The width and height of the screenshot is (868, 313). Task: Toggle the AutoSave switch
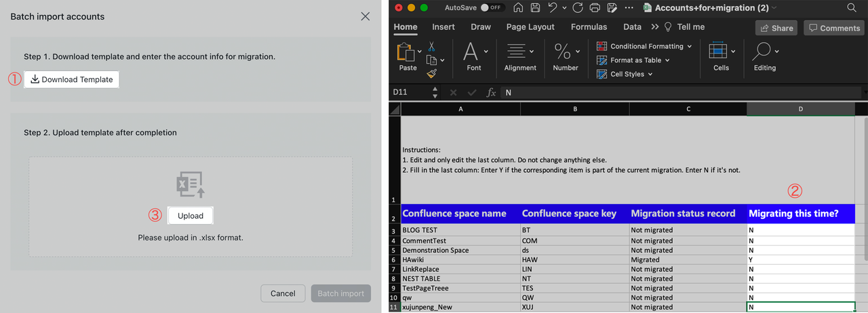pos(492,8)
